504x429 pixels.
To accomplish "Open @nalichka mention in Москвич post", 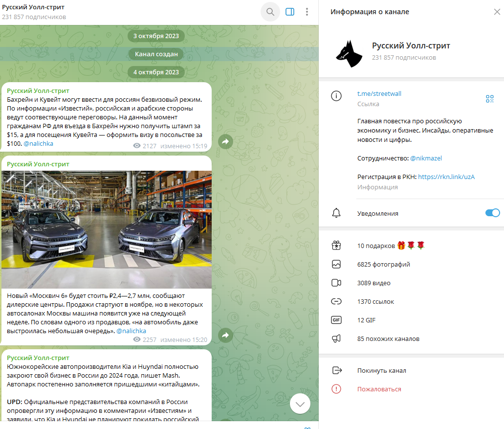I will tap(131, 331).
